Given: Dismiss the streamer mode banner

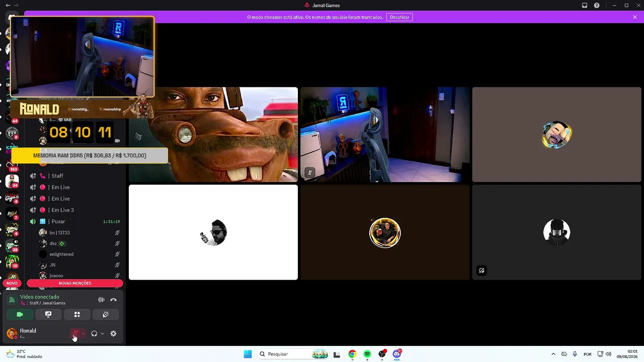Looking at the screenshot, I should pos(635,17).
